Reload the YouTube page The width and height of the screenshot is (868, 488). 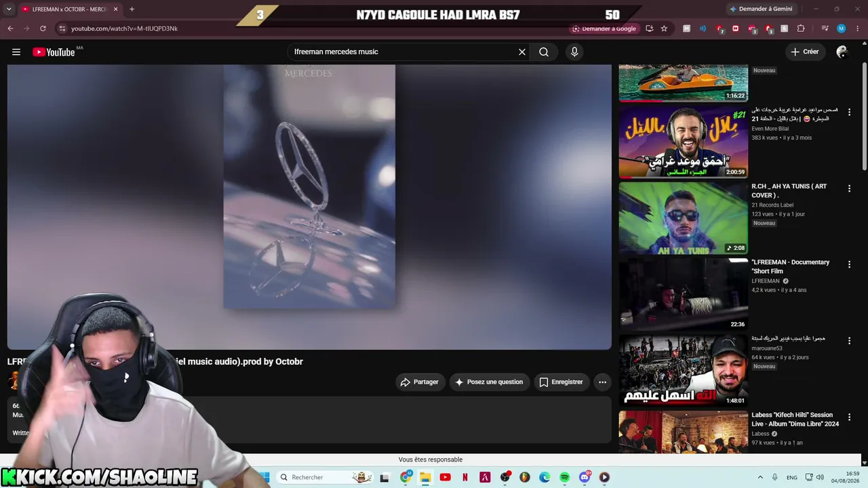pos(43,28)
